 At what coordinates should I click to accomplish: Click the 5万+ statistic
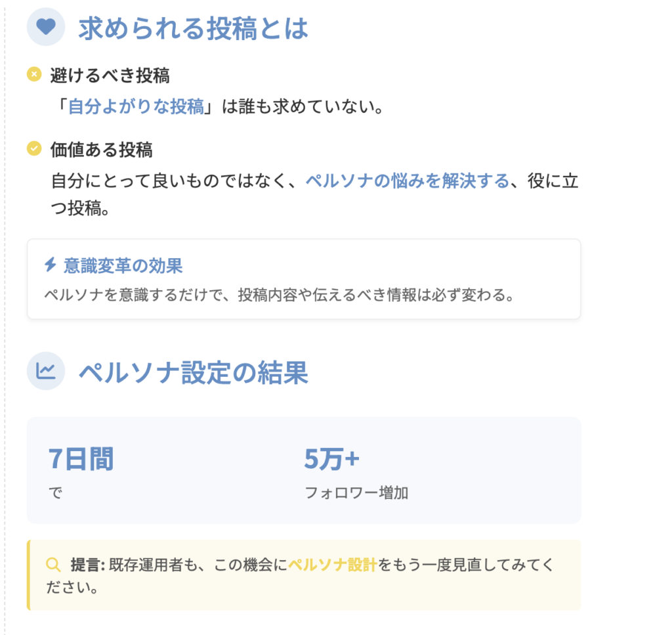[x=331, y=458]
